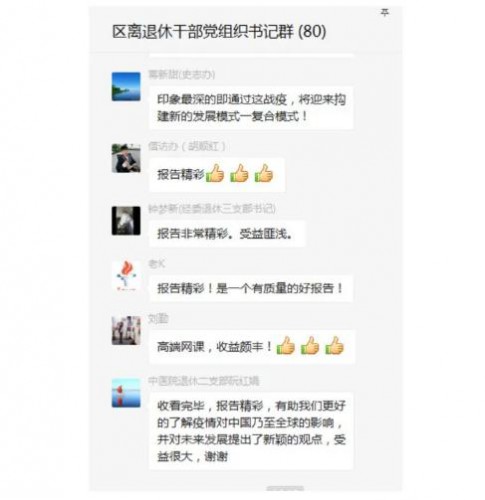Click last thumbs-up emoji after 收益颇丰

click(x=334, y=345)
